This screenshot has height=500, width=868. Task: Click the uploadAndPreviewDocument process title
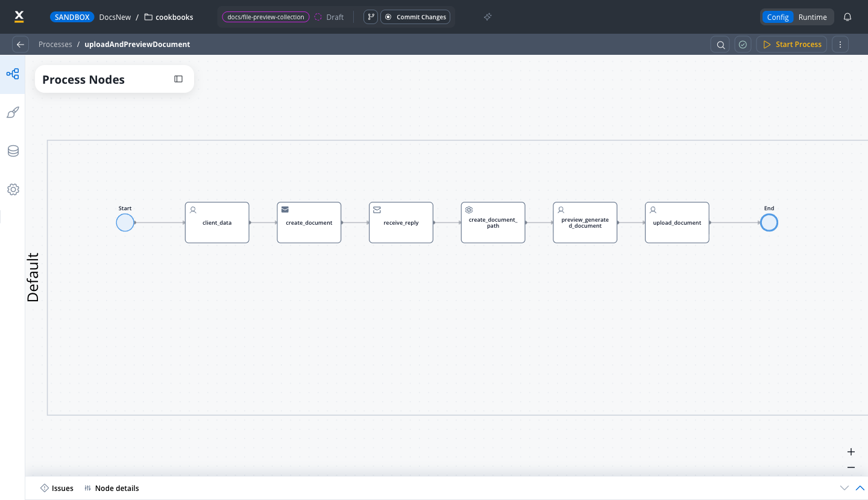tap(137, 44)
